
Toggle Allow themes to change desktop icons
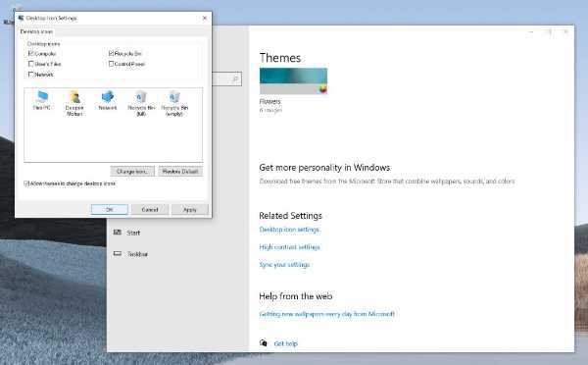(x=26, y=183)
